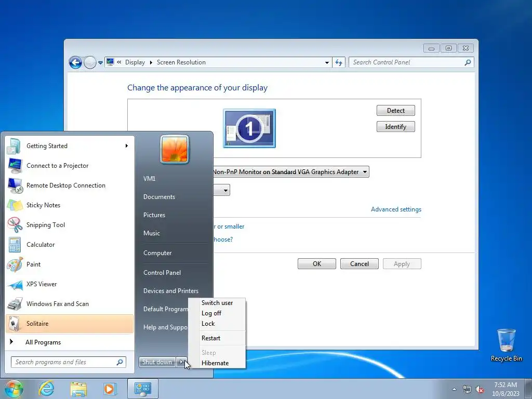Open VM1 user folder
The height and width of the screenshot is (399, 532).
(149, 179)
